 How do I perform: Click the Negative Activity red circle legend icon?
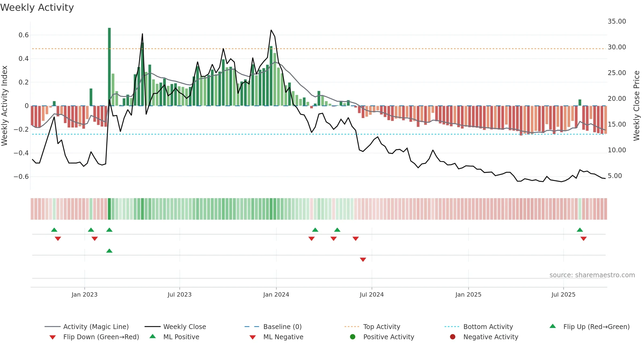click(453, 337)
